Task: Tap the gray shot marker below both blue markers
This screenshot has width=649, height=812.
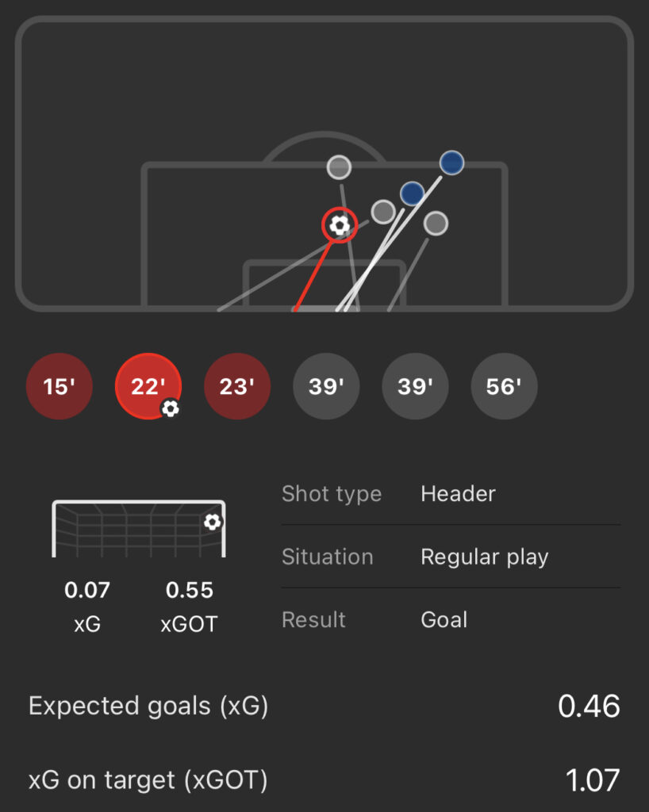Action: [x=436, y=224]
